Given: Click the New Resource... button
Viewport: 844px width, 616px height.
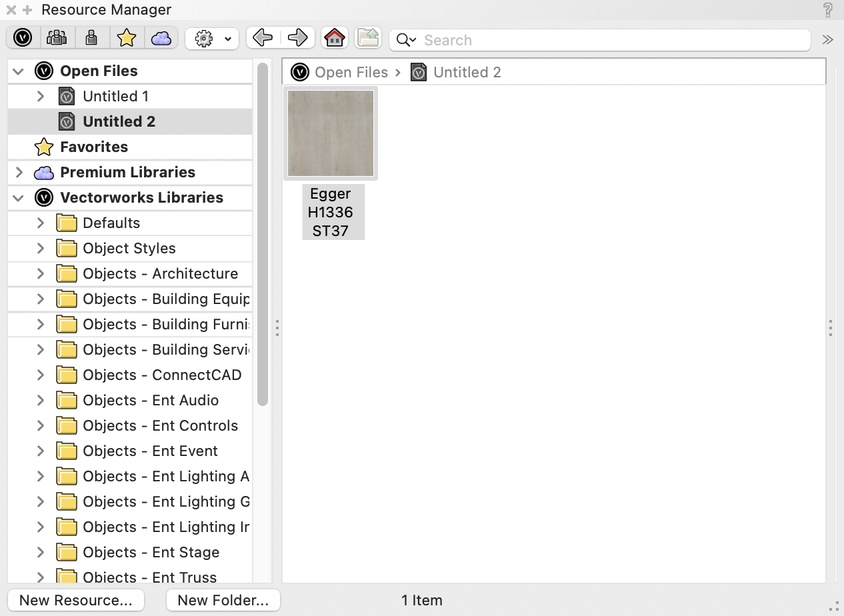Looking at the screenshot, I should point(76,600).
